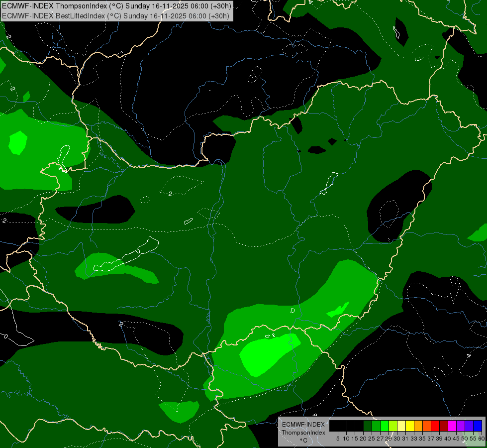This screenshot has width=487, height=448.
Task: Click legend tick value "40"
Action: click(448, 439)
